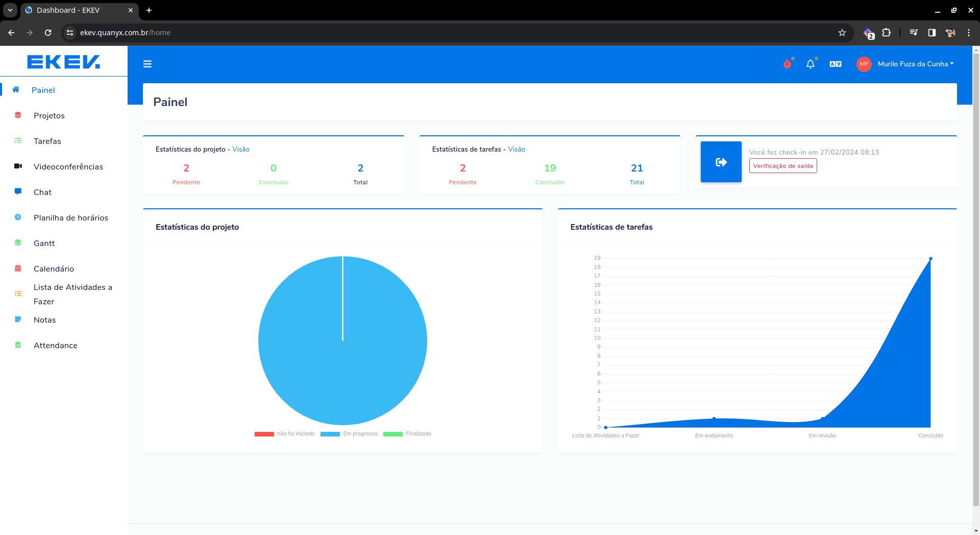Screen dimensions: 980x535
Task: Toggle 'Finalizado' legend series
Action: [407, 434]
